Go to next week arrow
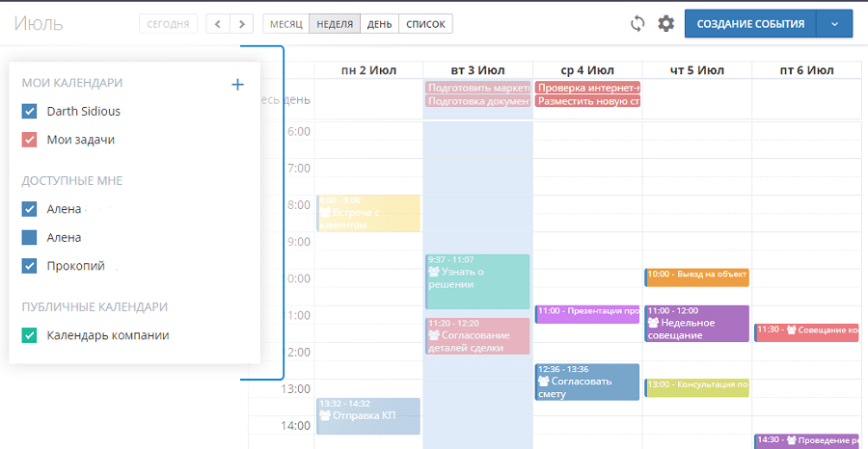Viewport: 868px width, 449px height. coord(242,24)
